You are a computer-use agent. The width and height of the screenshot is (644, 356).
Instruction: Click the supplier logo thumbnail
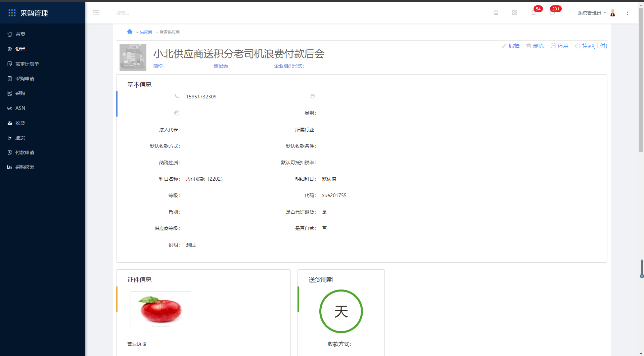(x=133, y=57)
